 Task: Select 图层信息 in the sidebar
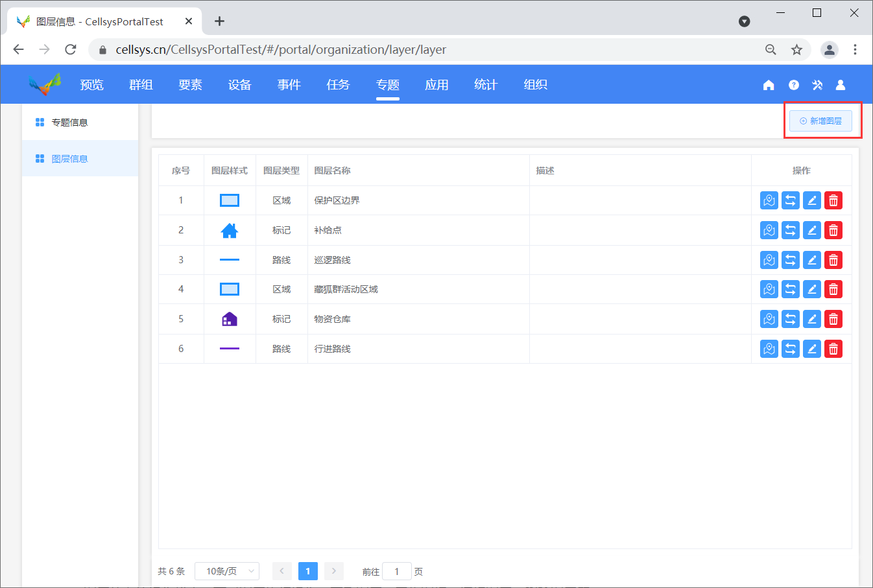[80, 158]
